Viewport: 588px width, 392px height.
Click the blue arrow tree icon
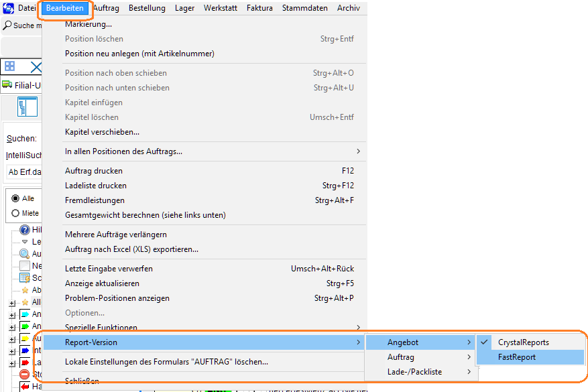25,350
